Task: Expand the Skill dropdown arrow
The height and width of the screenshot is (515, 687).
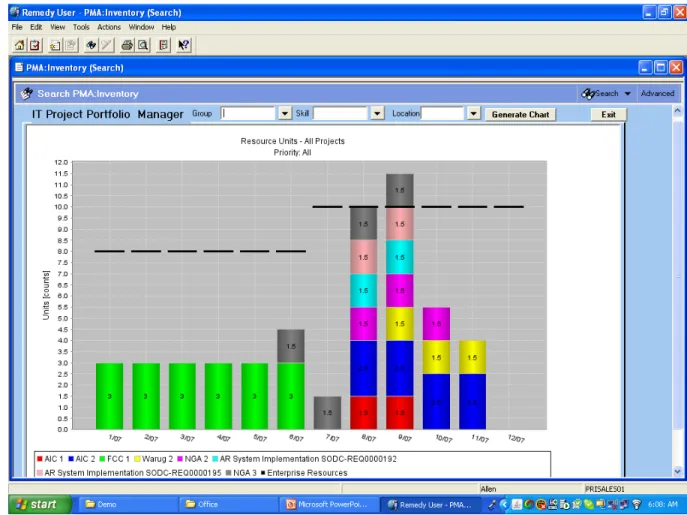Action: point(377,114)
